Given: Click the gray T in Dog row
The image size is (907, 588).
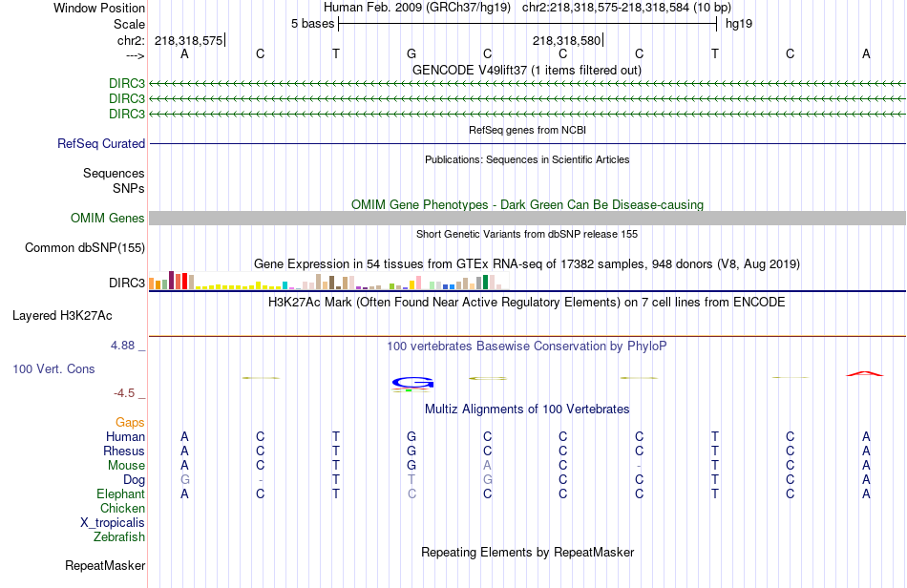Looking at the screenshot, I should pyautogui.click(x=411, y=480).
